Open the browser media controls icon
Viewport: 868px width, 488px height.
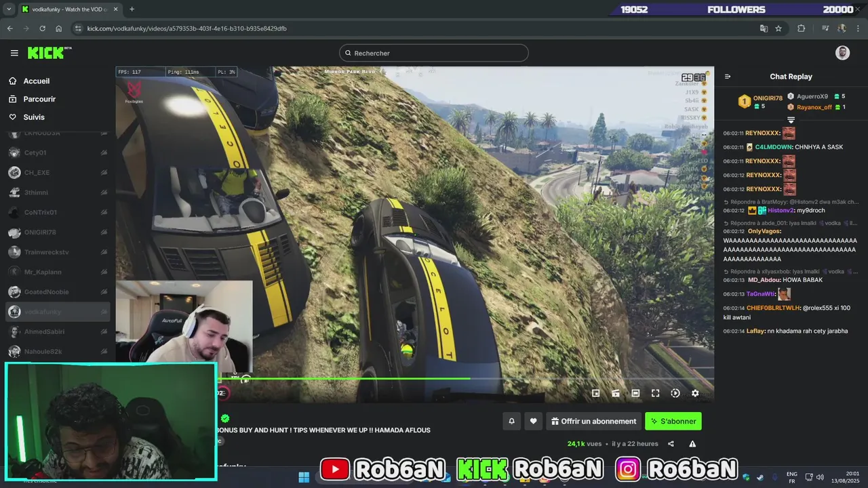(x=825, y=28)
